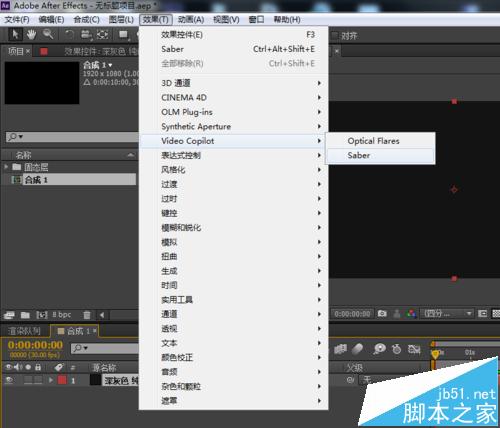This screenshot has width=500, height=428.
Task: Click the Region of Interest icon
Action: pyautogui.click(x=482, y=313)
